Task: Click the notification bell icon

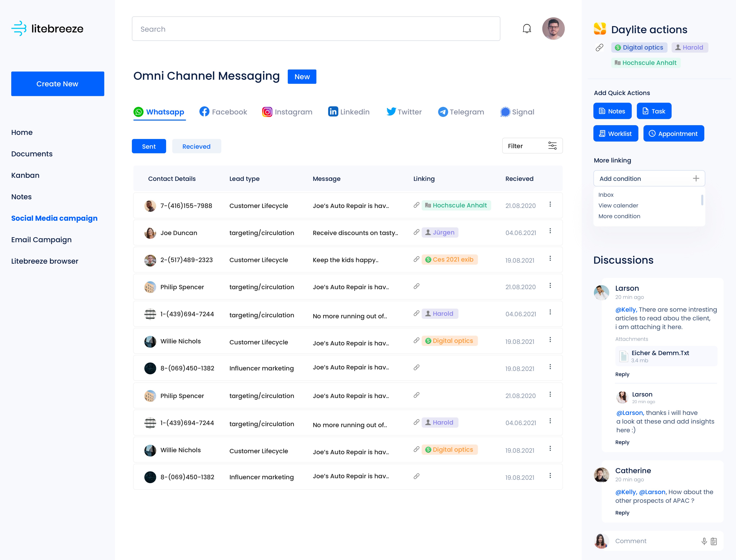Action: [x=526, y=29]
